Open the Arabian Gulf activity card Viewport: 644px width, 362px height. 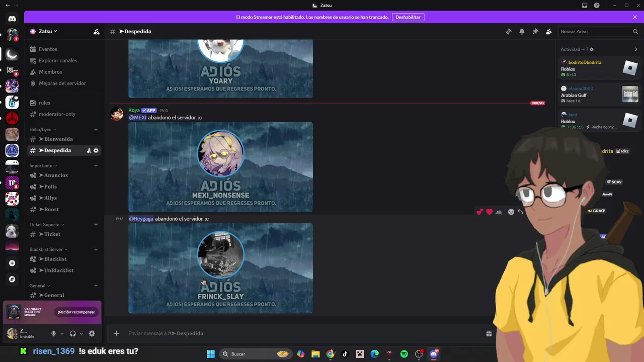(x=599, y=94)
